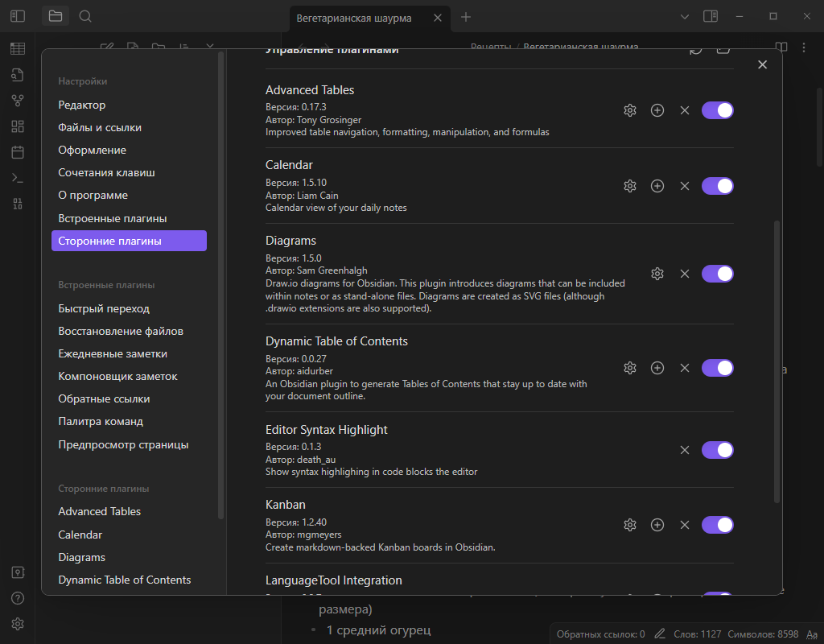
Task: Close the Вегетарианская шаурма tab
Action: (x=437, y=18)
